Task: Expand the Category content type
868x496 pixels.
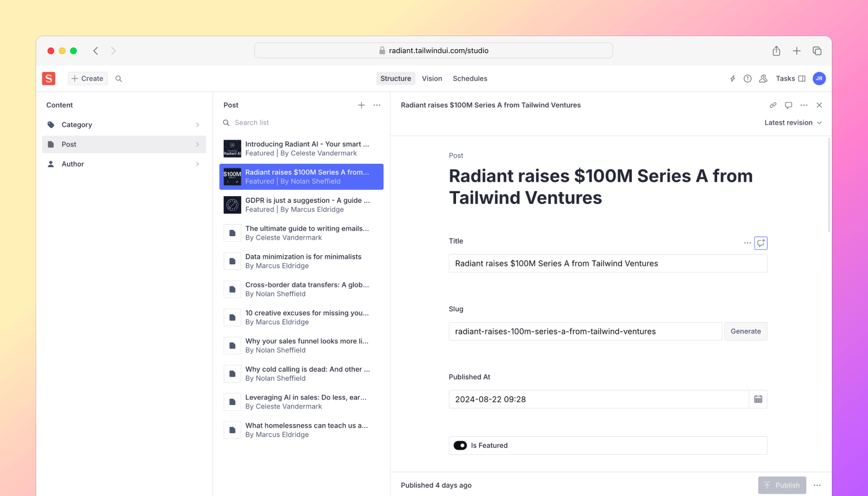Action: click(x=124, y=125)
